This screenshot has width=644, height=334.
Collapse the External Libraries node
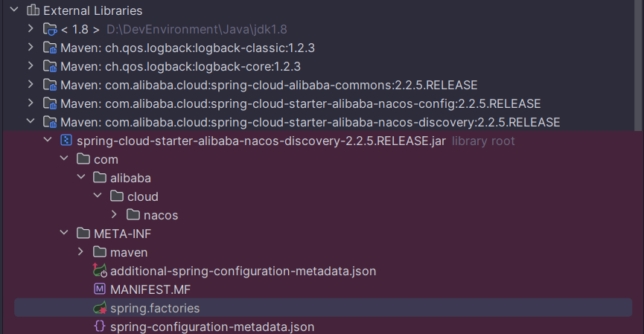pyautogui.click(x=14, y=9)
